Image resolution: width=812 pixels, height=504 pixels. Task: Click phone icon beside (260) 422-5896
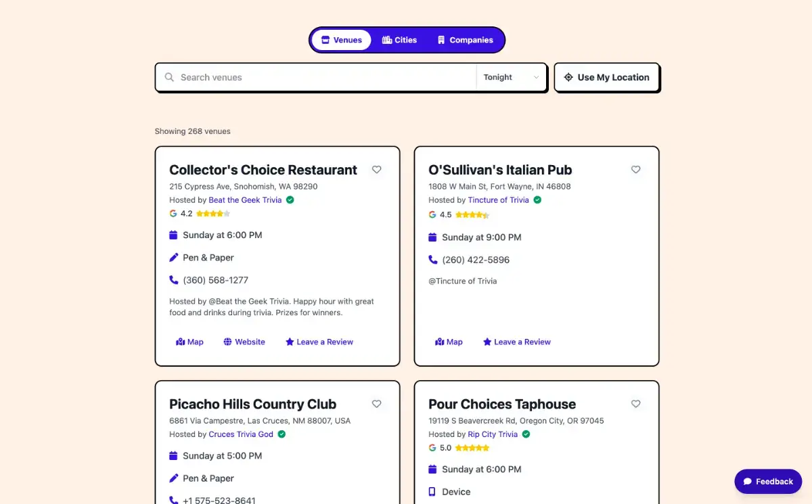[432, 260]
